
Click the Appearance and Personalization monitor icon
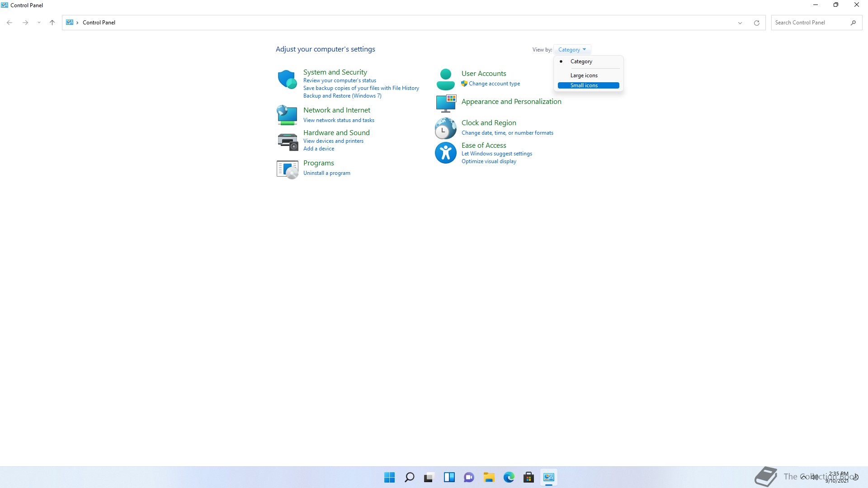click(446, 103)
